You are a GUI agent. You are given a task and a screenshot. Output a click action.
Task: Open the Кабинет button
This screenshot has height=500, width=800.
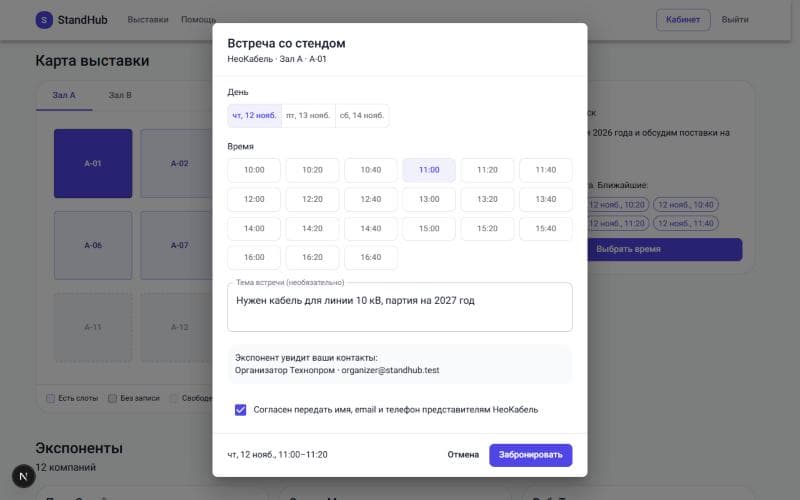point(683,20)
